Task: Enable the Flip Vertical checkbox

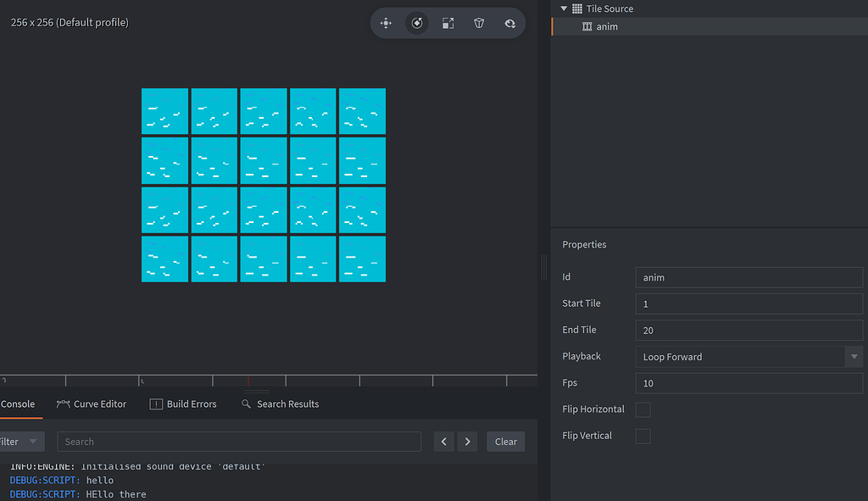Action: [642, 435]
